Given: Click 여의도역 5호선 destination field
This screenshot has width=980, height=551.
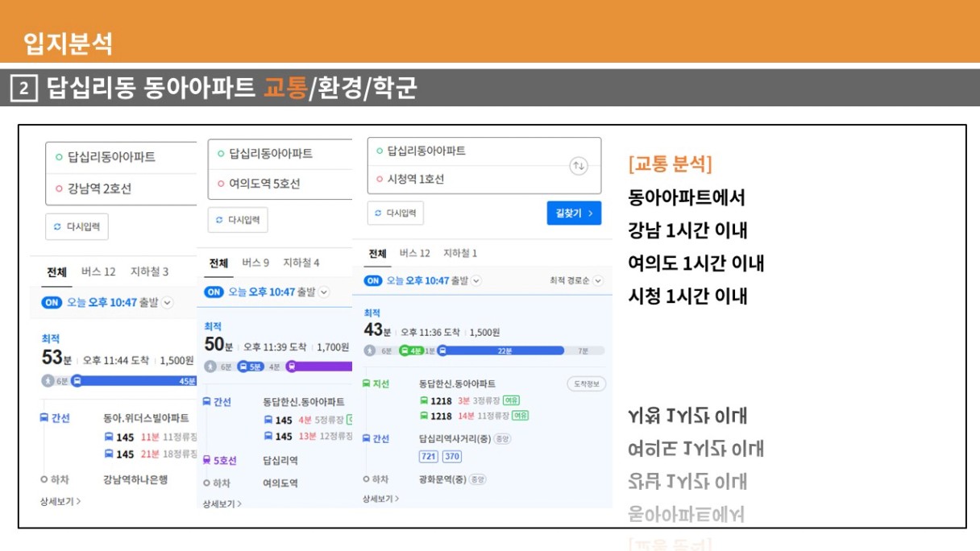Looking at the screenshot, I should pos(280,184).
